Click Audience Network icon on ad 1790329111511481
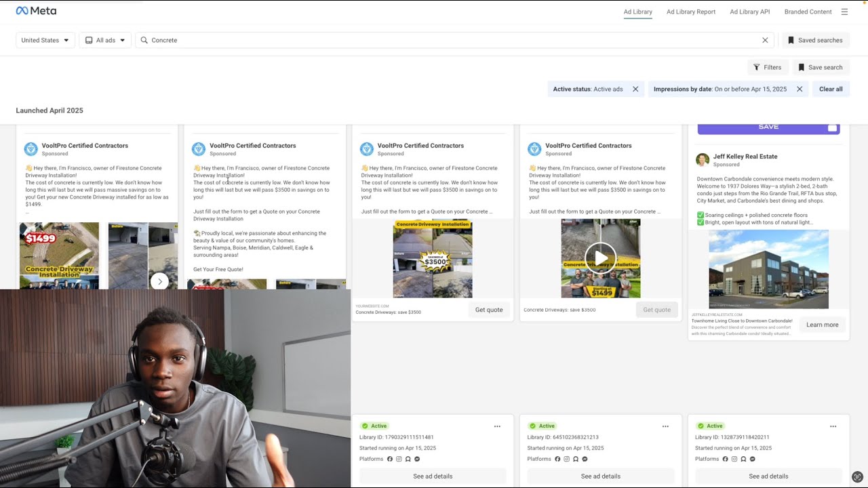The image size is (868, 488). 408,459
